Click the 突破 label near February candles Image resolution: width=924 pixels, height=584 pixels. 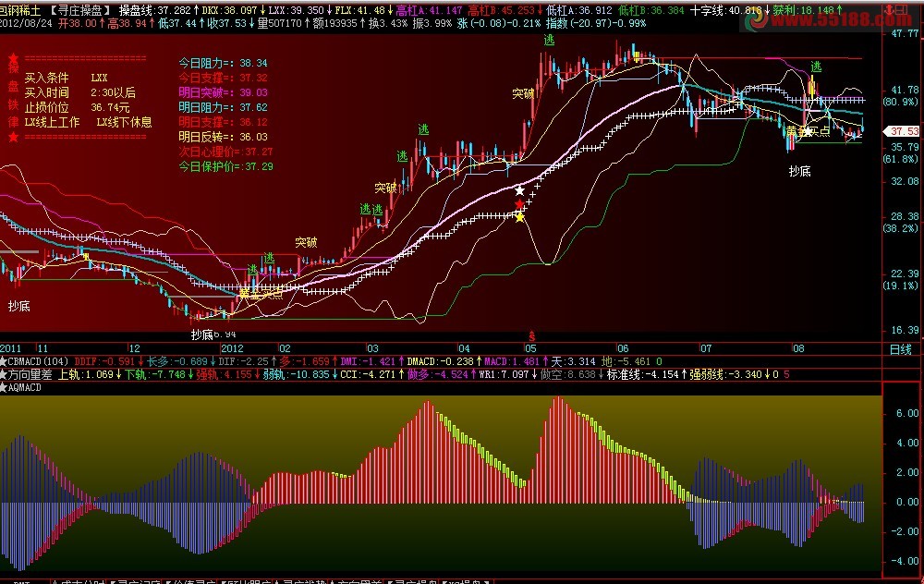[x=306, y=242]
